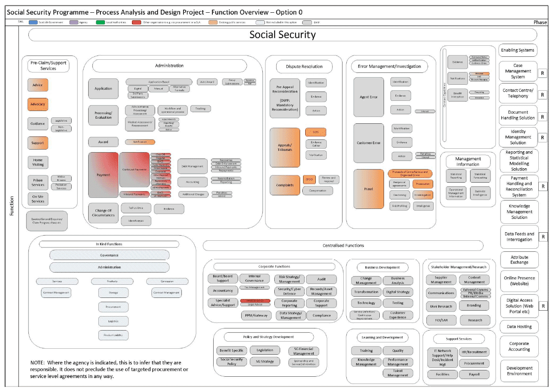The width and height of the screenshot is (554, 392).
Task: Select the Prosecution box
Action: click(x=423, y=184)
